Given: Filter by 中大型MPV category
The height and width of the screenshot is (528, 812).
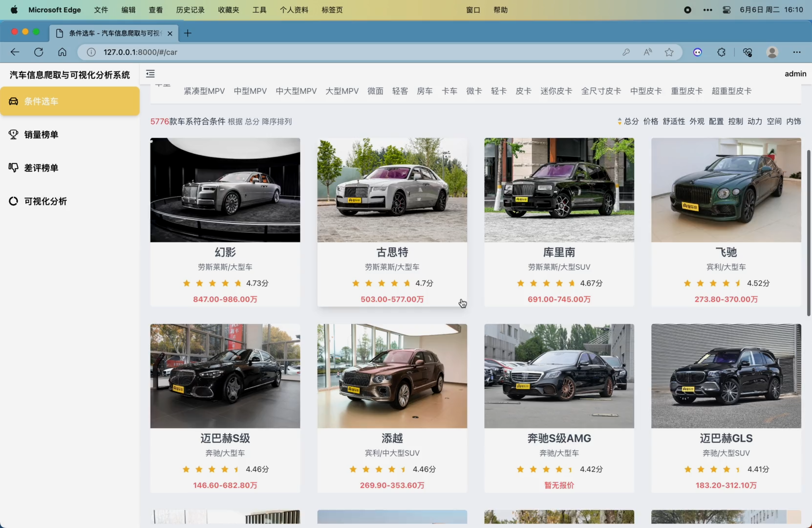Looking at the screenshot, I should 296,91.
